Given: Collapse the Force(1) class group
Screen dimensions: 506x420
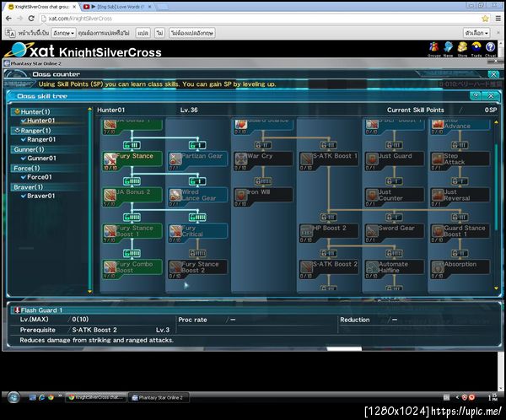Looking at the screenshot, I should 48,168.
